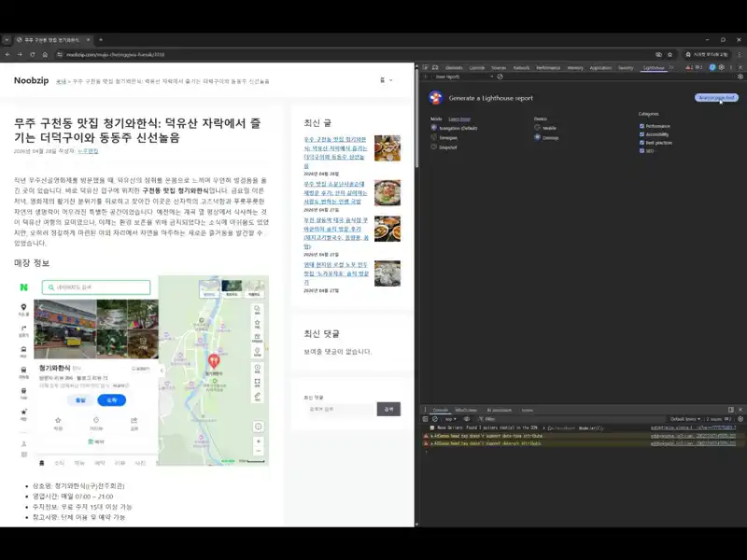Select the Mobile device radio button
The image size is (747, 560).
pyautogui.click(x=537, y=127)
